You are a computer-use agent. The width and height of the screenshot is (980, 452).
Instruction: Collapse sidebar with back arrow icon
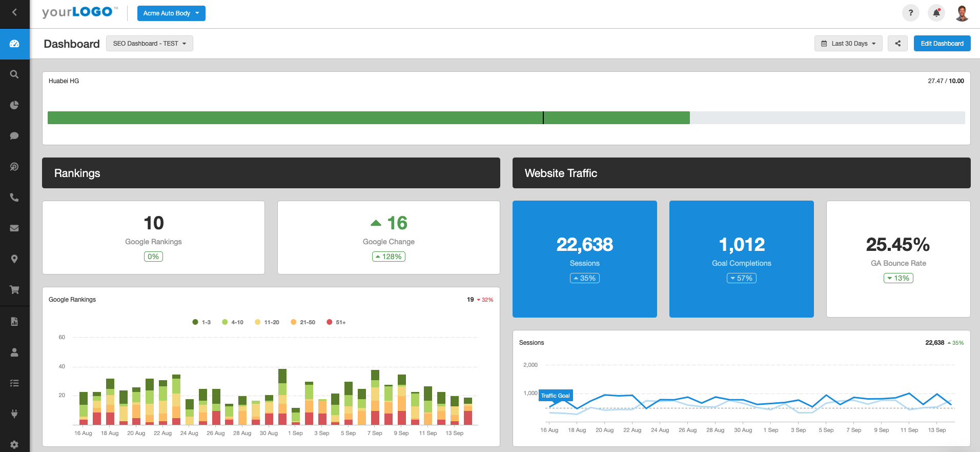tap(14, 12)
